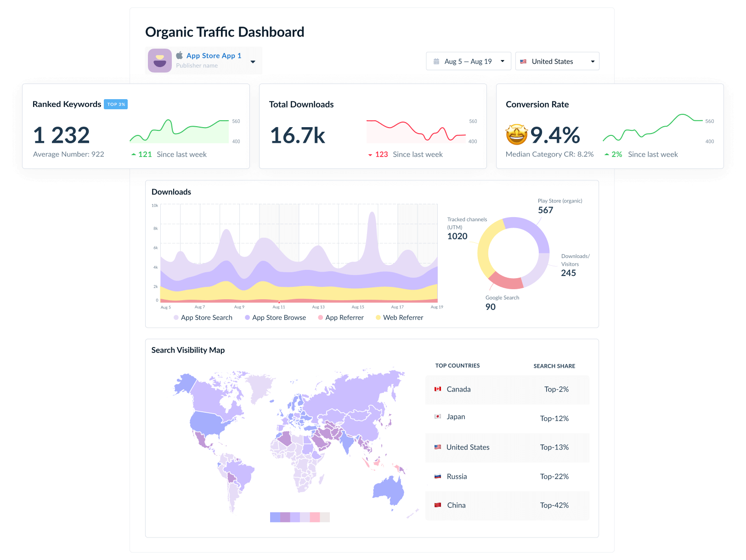Image resolution: width=746 pixels, height=560 pixels.
Task: Click the purple app icon thumbnail
Action: [x=159, y=61]
